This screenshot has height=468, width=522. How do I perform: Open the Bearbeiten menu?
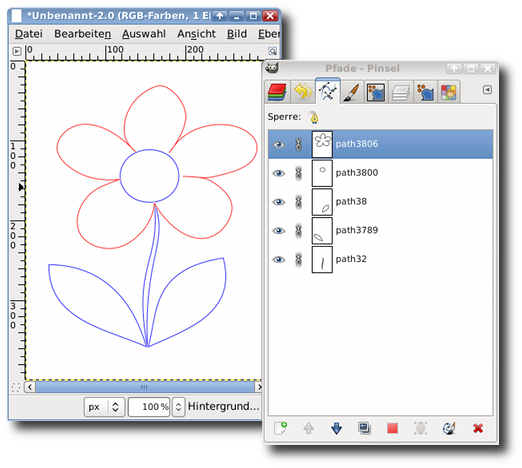click(82, 34)
